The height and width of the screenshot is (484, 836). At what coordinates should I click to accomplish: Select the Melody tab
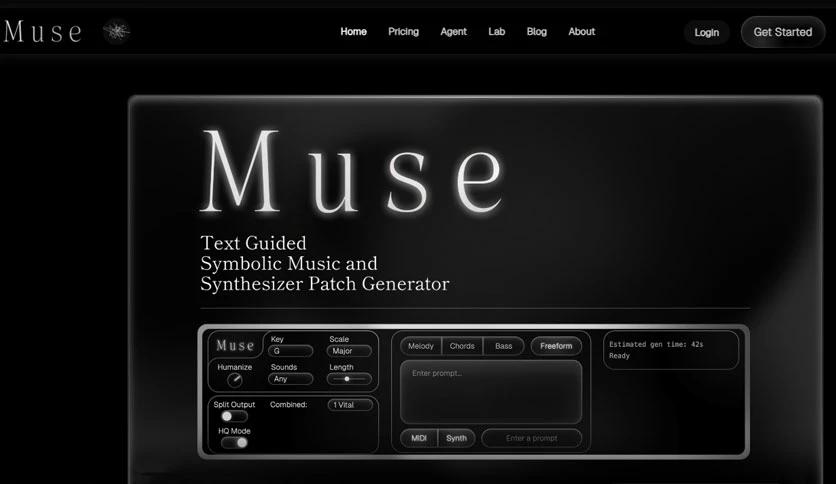421,346
